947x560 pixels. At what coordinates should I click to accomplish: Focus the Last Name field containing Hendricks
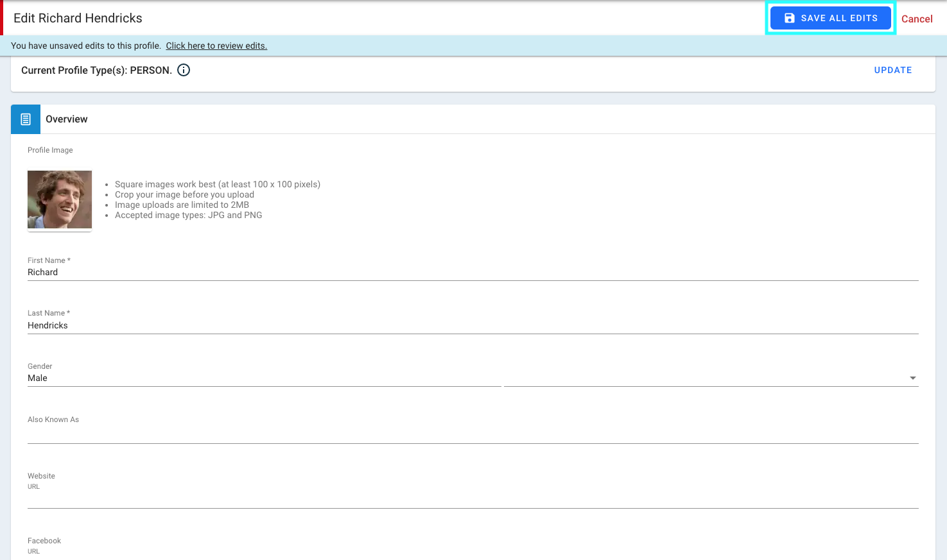point(473,325)
